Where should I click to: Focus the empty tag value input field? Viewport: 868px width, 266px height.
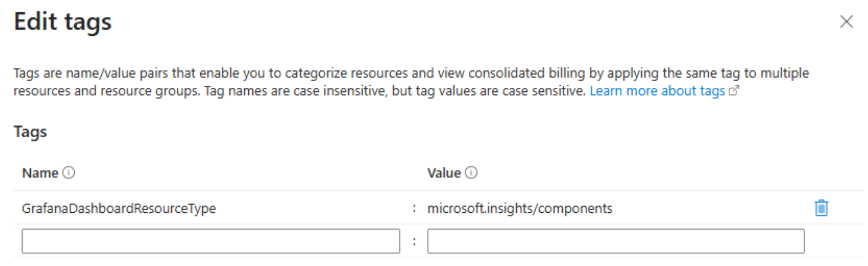(x=616, y=241)
